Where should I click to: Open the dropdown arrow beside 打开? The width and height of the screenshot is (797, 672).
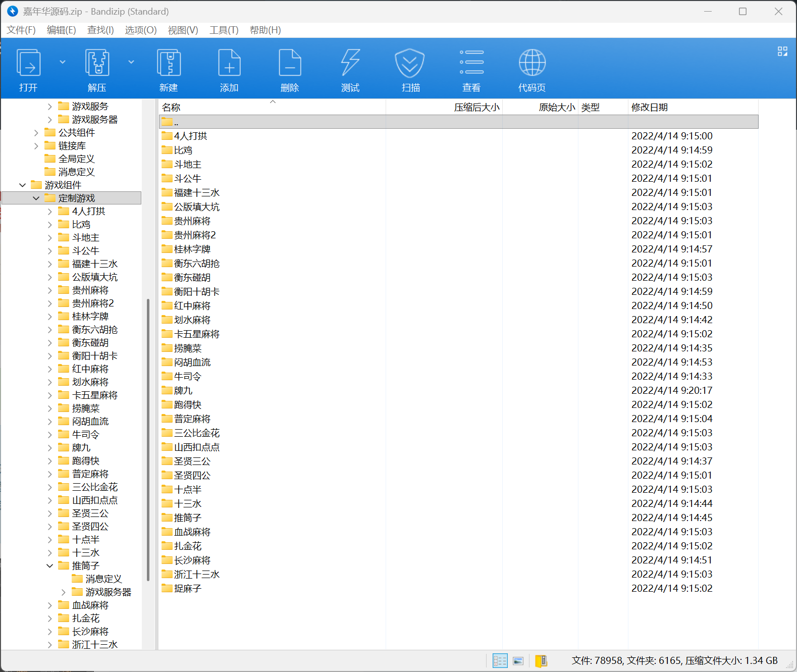(x=63, y=62)
